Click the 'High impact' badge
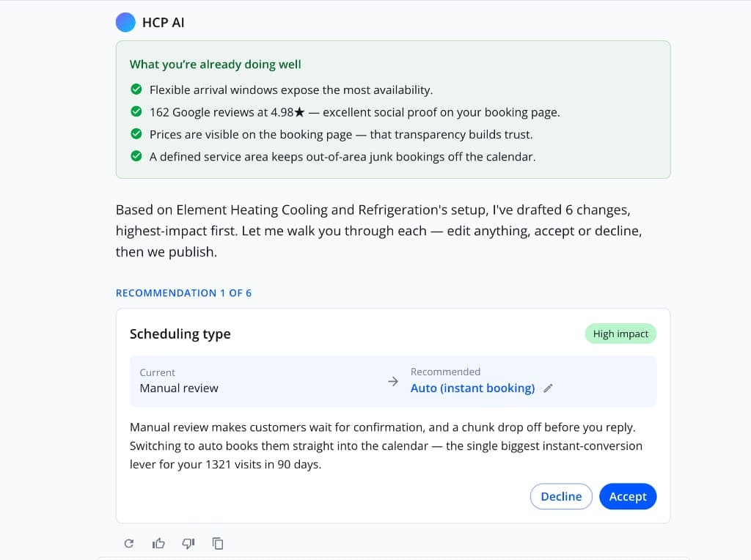The width and height of the screenshot is (751, 560). (620, 334)
